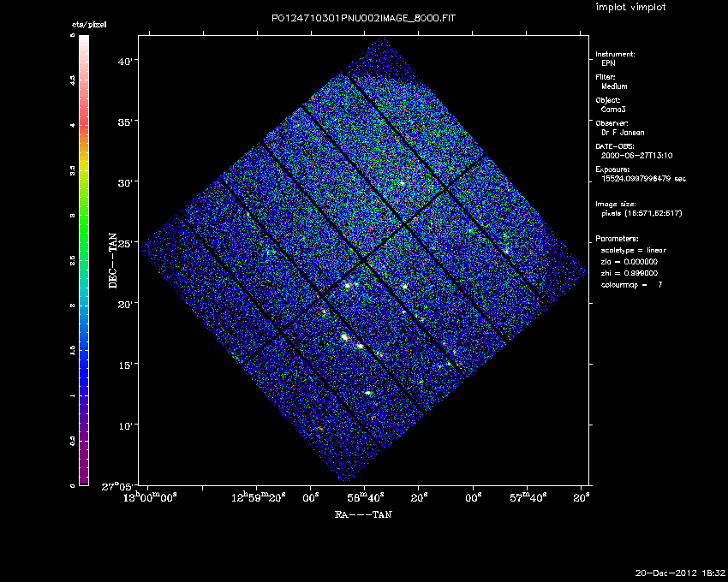Select the EPN instrument value

608,63
